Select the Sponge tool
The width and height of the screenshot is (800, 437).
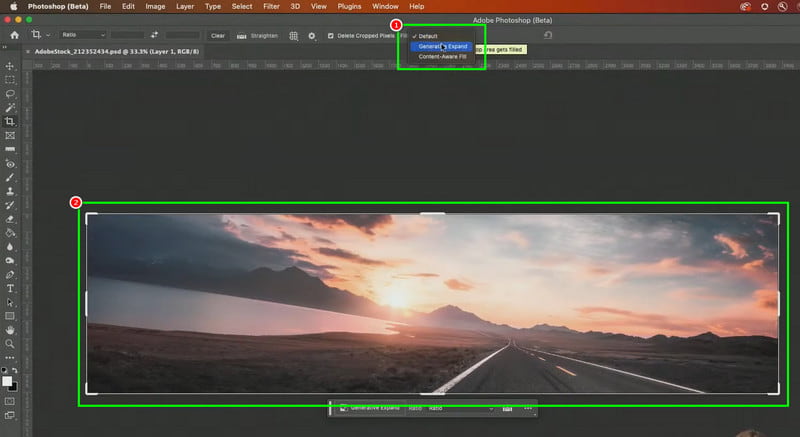pos(10,261)
